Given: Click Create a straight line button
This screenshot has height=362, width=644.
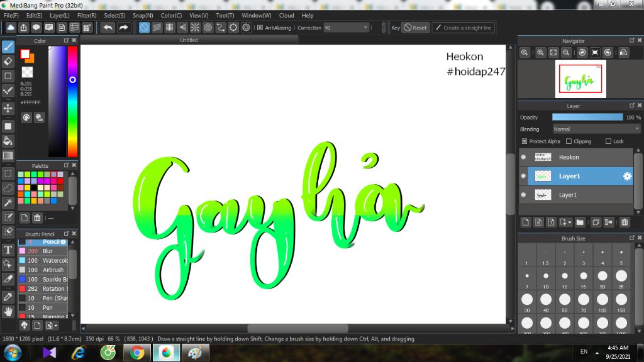Looking at the screenshot, I should pos(463,28).
